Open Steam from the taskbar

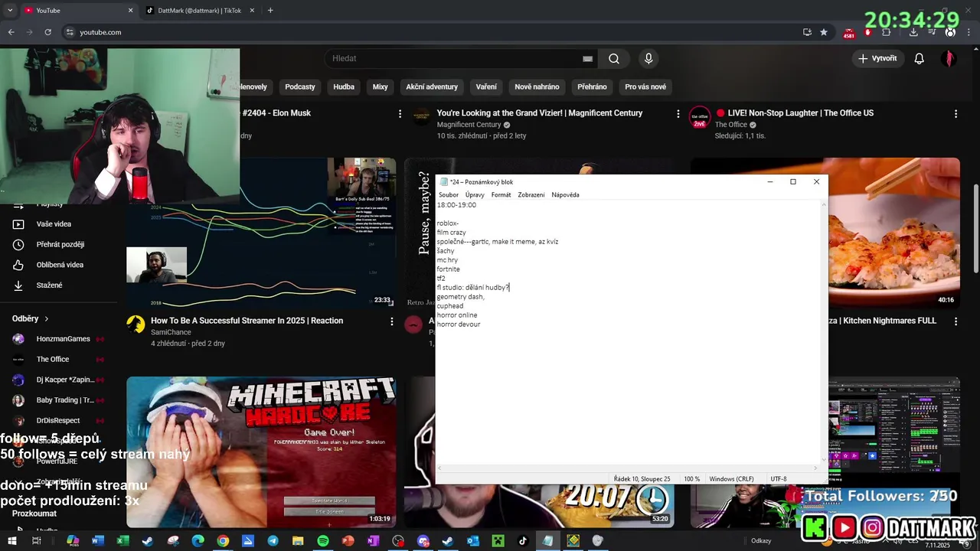tap(148, 541)
